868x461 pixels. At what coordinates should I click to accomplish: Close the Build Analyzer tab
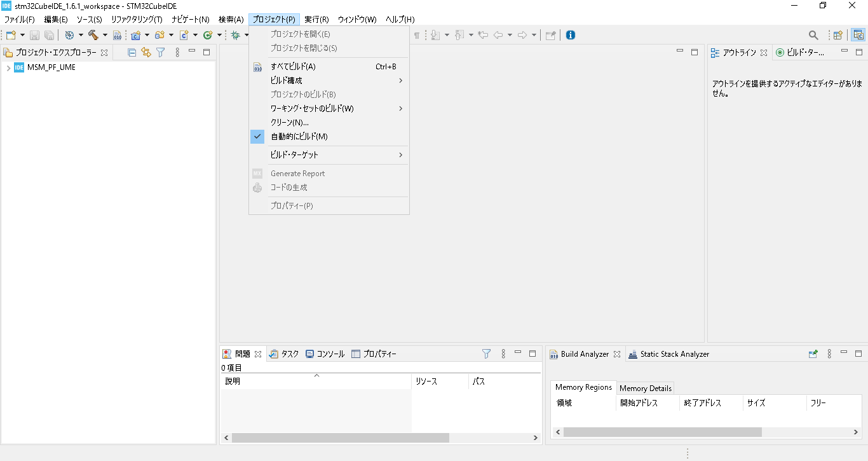pos(617,354)
